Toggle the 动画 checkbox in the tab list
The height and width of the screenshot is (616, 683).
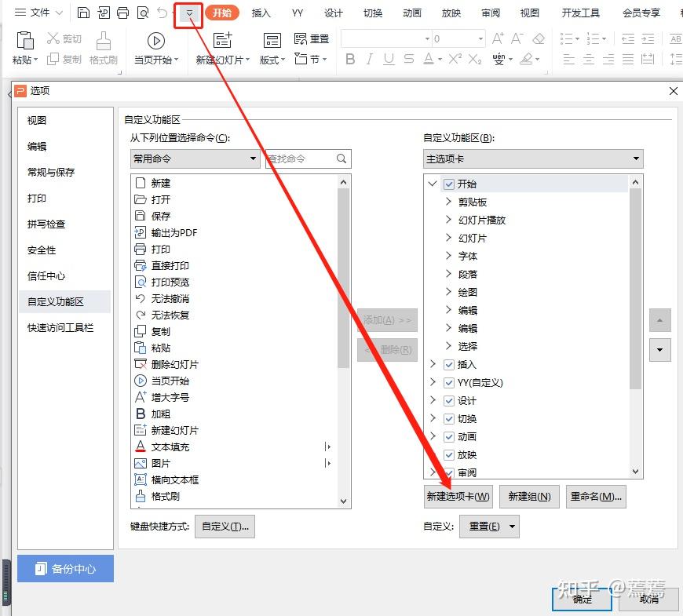pyautogui.click(x=449, y=437)
